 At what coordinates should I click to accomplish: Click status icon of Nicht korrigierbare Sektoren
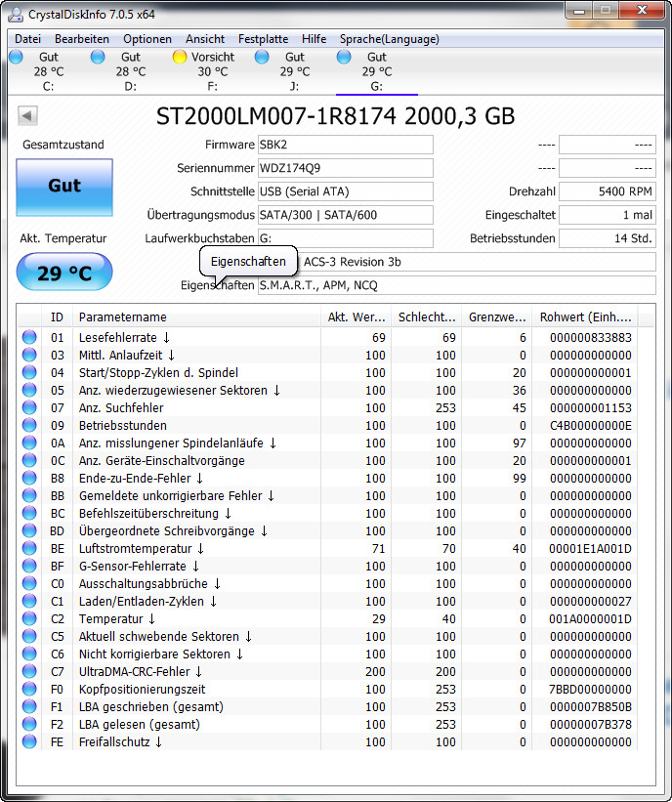click(29, 654)
